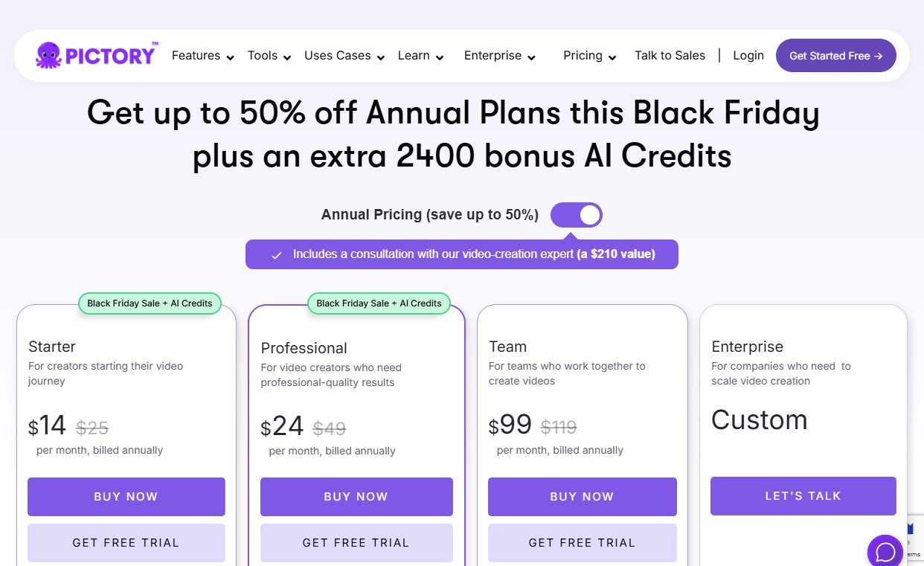This screenshot has width=924, height=566.
Task: Click the Pictory octopus logo
Action: (49, 56)
